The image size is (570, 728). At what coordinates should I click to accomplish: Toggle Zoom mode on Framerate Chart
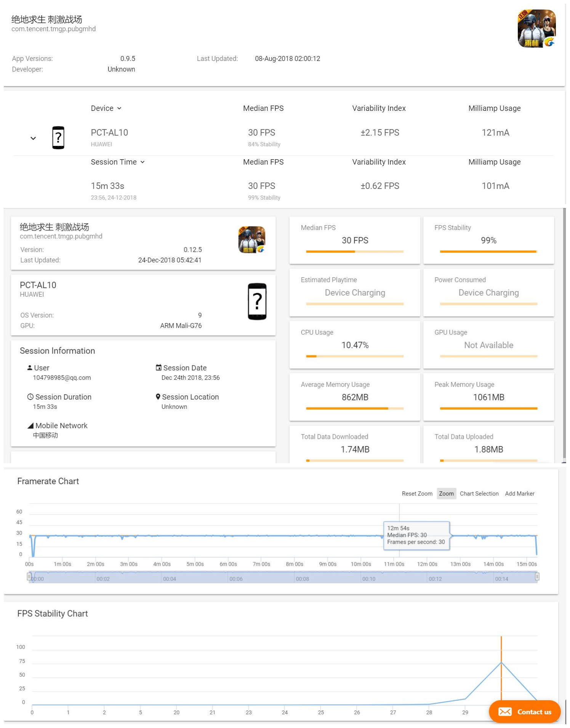[x=446, y=493]
